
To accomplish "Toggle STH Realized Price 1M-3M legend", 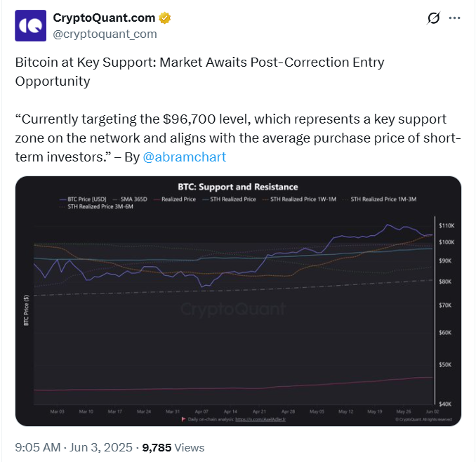I will click(x=383, y=199).
